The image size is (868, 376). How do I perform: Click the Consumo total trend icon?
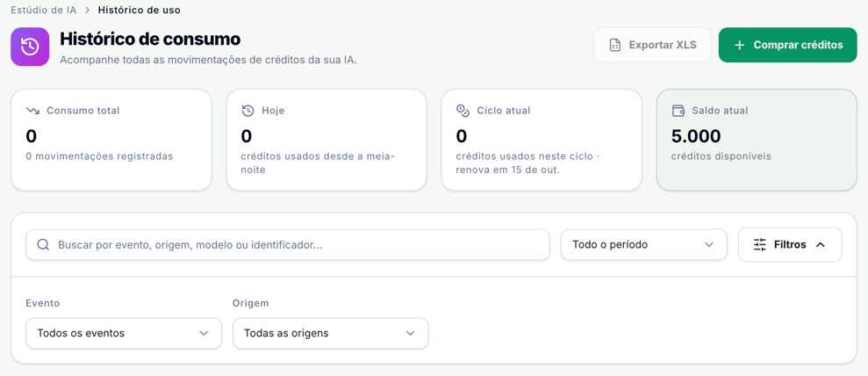[32, 111]
